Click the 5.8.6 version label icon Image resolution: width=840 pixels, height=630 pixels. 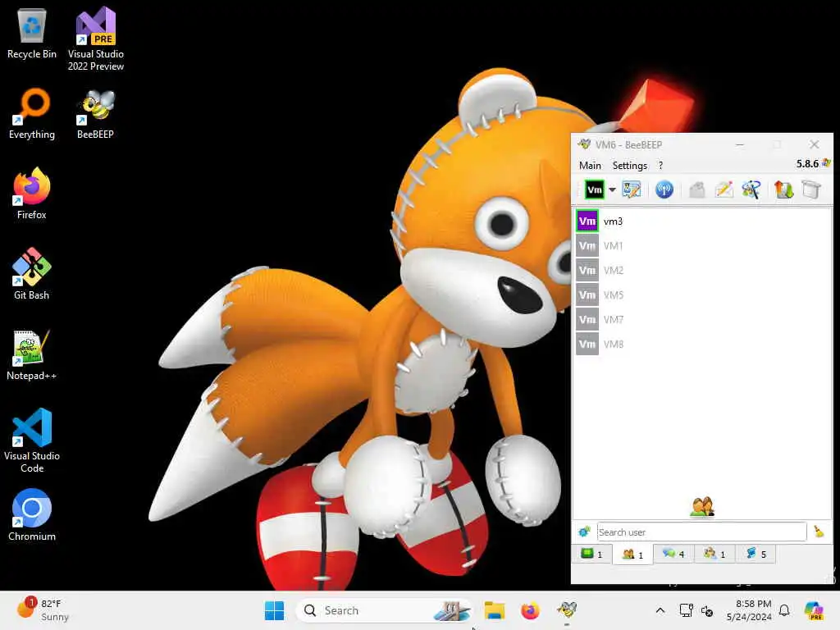tap(826, 163)
